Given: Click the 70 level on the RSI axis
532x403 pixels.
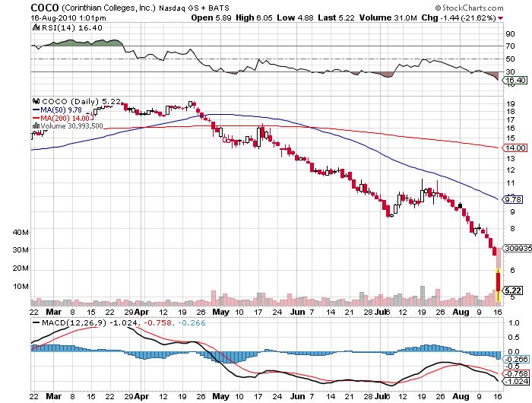Looking at the screenshot, I should (510, 46).
